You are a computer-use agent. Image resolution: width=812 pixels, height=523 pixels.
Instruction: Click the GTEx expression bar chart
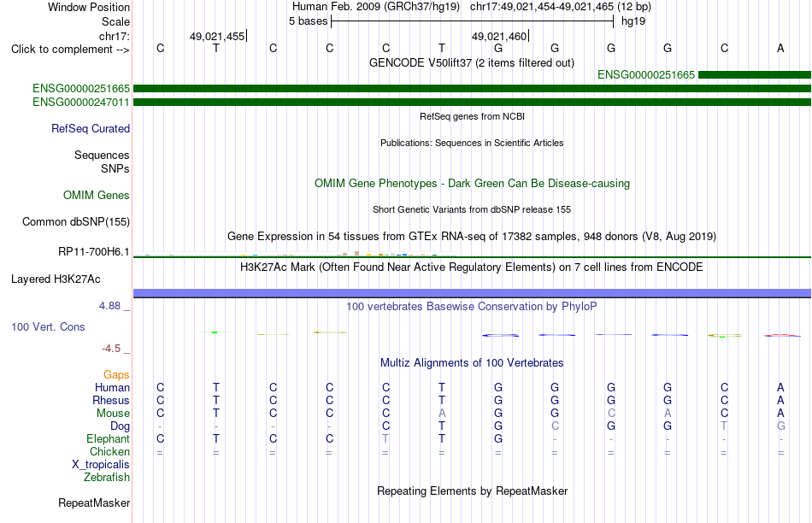pyautogui.click(x=295, y=254)
